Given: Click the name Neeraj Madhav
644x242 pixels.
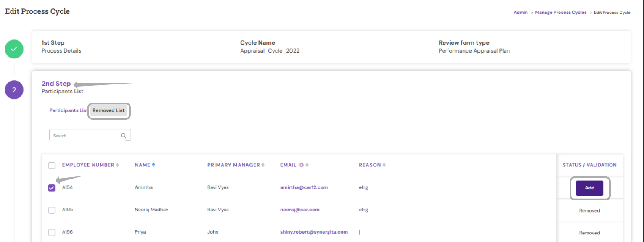Looking at the screenshot, I should click(151, 210).
